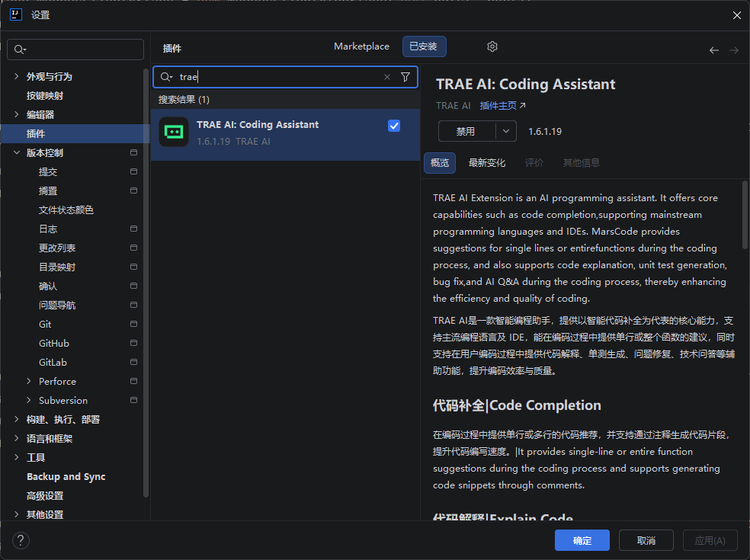Click project-level icon beside Git
This screenshot has height=560, width=750.
coord(133,324)
